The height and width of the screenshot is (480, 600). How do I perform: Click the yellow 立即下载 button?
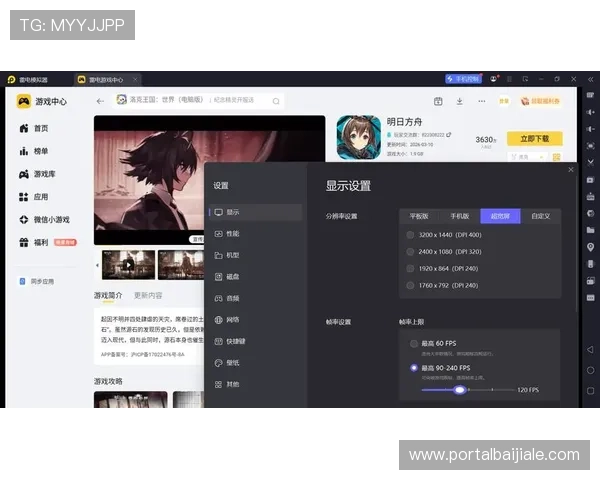point(535,139)
